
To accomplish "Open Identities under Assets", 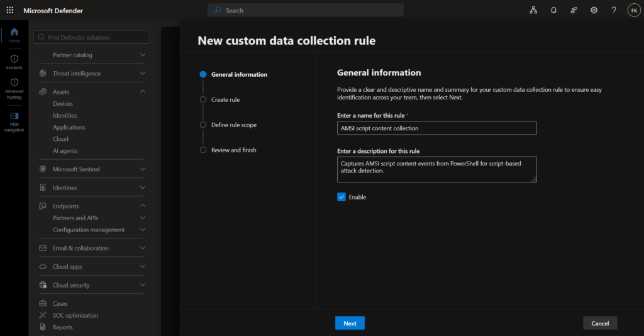I will click(x=65, y=115).
